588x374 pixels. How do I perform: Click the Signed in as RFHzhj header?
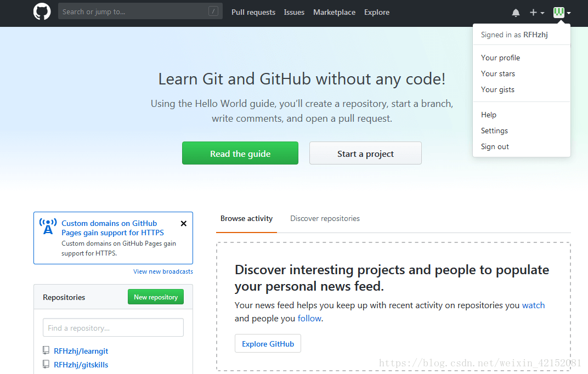coord(514,35)
